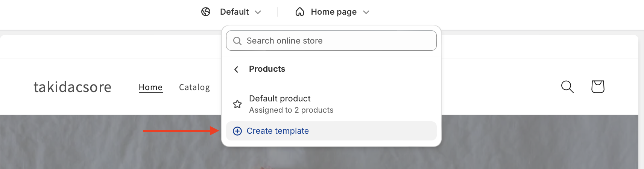Click the gray hero banner image

[113, 150]
